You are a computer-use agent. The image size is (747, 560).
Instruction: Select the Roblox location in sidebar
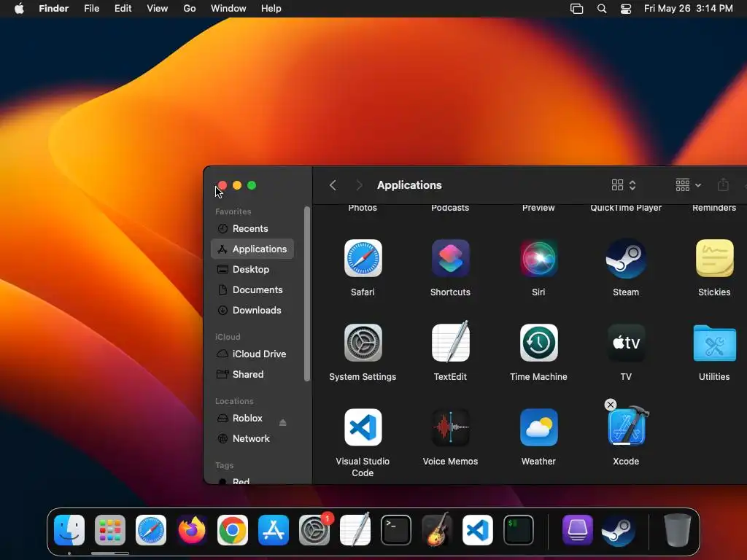(247, 418)
